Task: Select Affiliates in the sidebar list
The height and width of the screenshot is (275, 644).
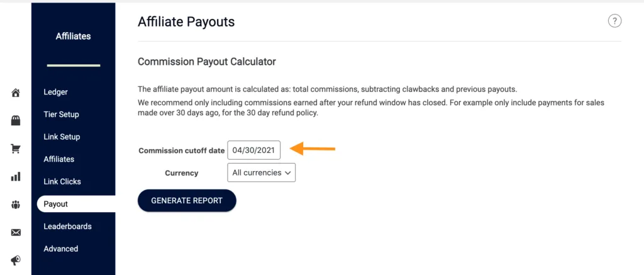Action: (58, 159)
